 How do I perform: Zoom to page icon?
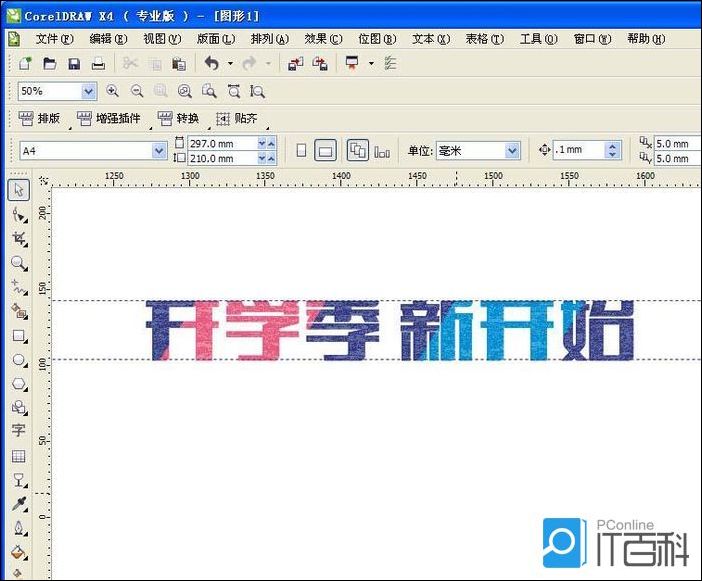[209, 91]
